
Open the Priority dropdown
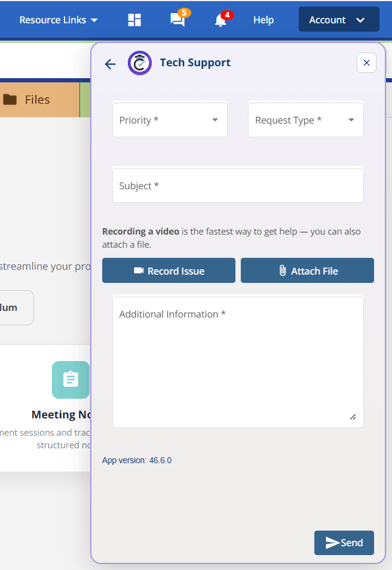(x=170, y=120)
